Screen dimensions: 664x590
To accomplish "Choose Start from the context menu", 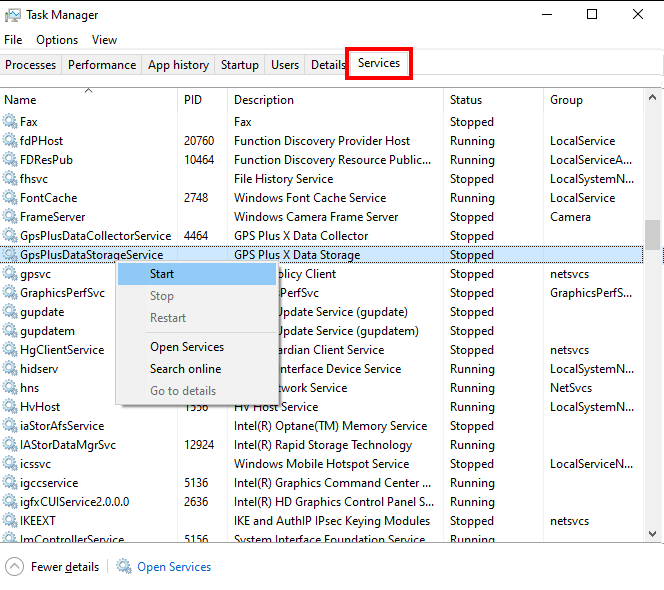I will click(x=162, y=274).
